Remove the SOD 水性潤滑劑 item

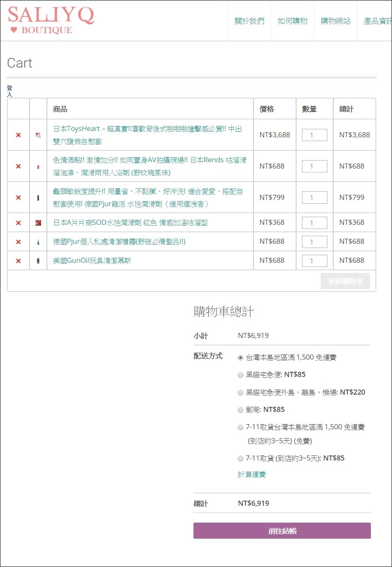[18, 223]
